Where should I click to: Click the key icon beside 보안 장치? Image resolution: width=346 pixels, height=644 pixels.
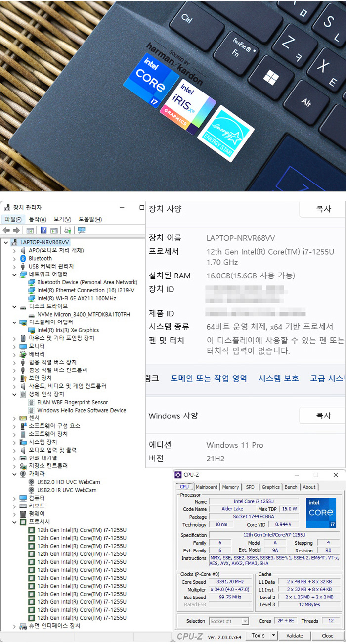(23, 378)
